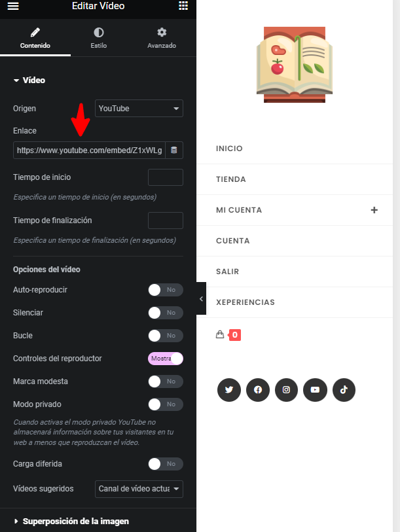Screen dimensions: 400x532
Task: Open the TikTok social icon
Action: (x=344, y=389)
